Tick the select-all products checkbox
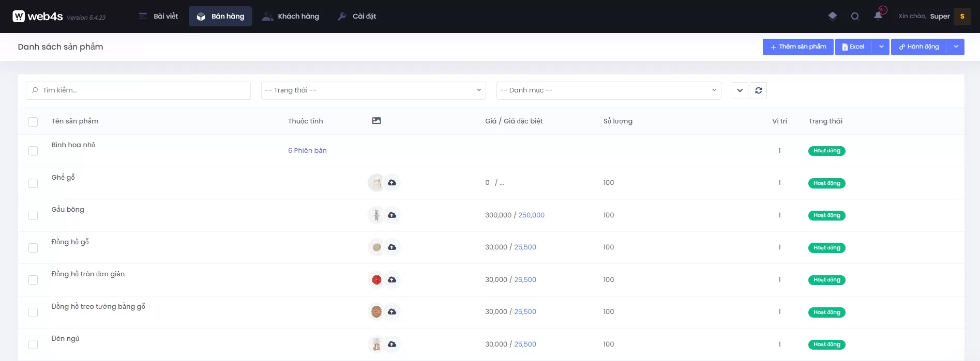The width and height of the screenshot is (980, 361). tap(33, 122)
